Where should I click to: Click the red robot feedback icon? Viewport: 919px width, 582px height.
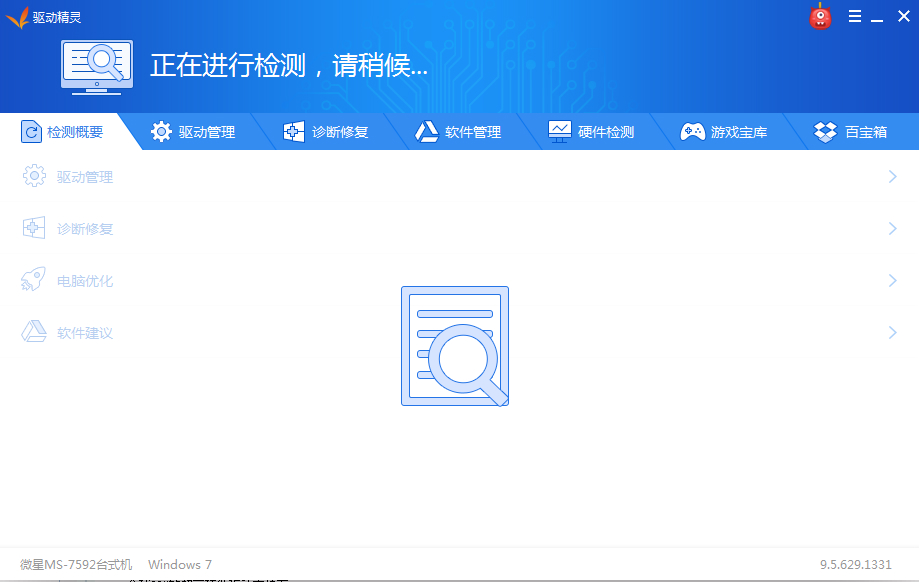pyautogui.click(x=820, y=16)
